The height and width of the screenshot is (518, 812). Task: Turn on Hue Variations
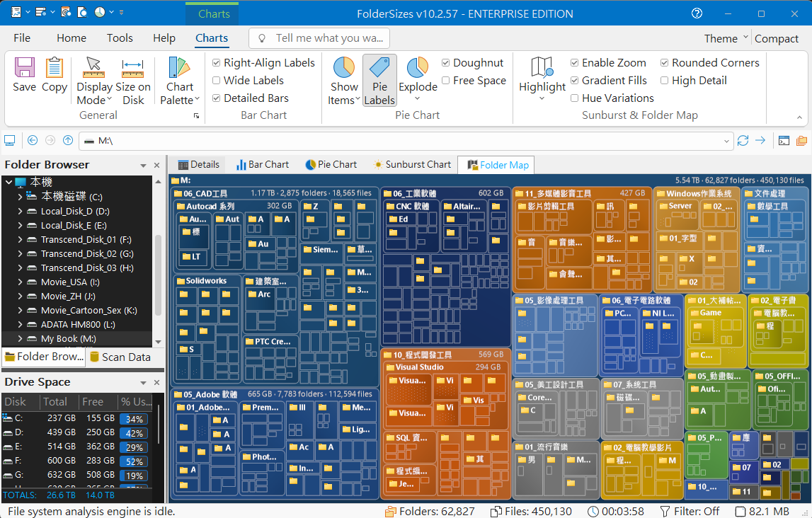click(574, 98)
